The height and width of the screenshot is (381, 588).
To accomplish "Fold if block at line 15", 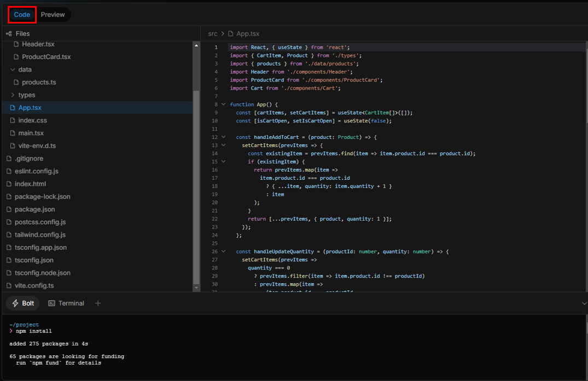I will (x=224, y=162).
